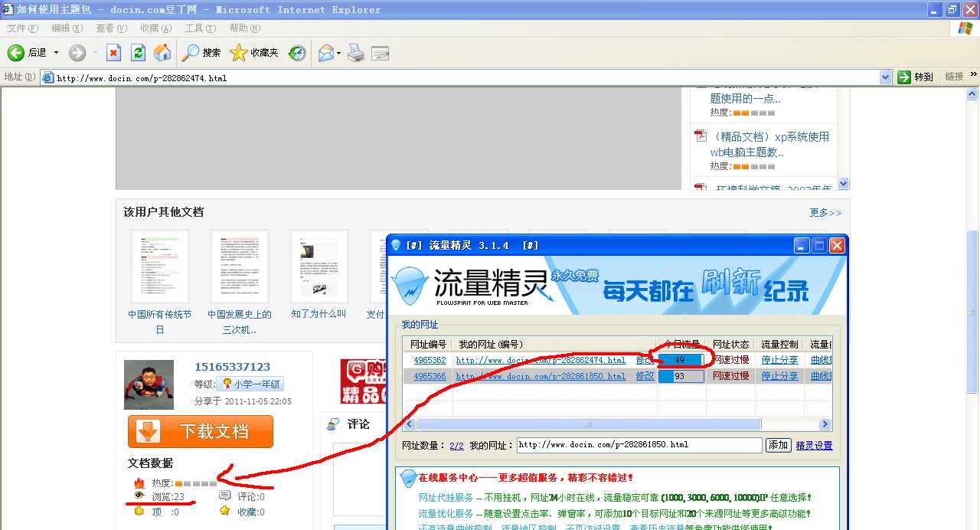Image resolution: width=980 pixels, height=530 pixels.
Task: Click the 链接 links toolbar label
Action: tap(954, 77)
